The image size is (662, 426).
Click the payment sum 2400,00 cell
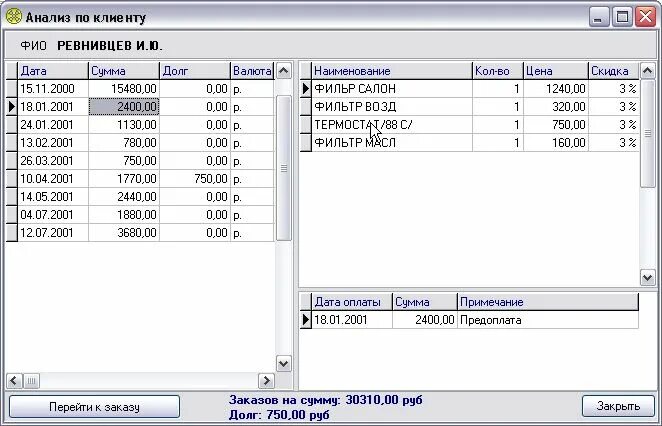(x=425, y=320)
